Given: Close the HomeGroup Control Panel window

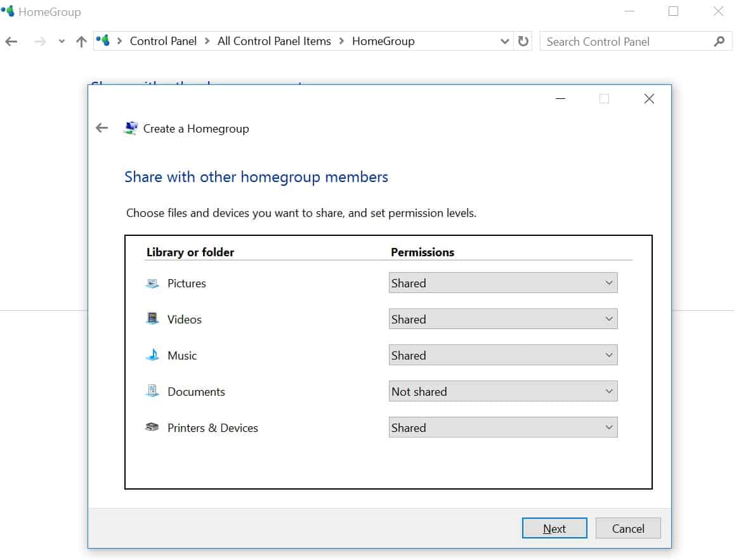Looking at the screenshot, I should tap(718, 11).
